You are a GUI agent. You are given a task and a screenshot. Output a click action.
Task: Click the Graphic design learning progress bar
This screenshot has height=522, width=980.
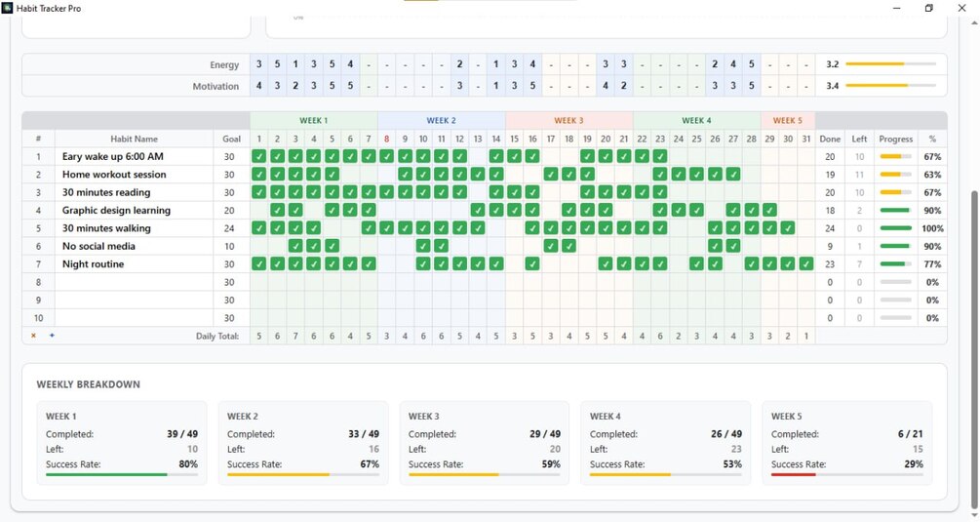895,211
